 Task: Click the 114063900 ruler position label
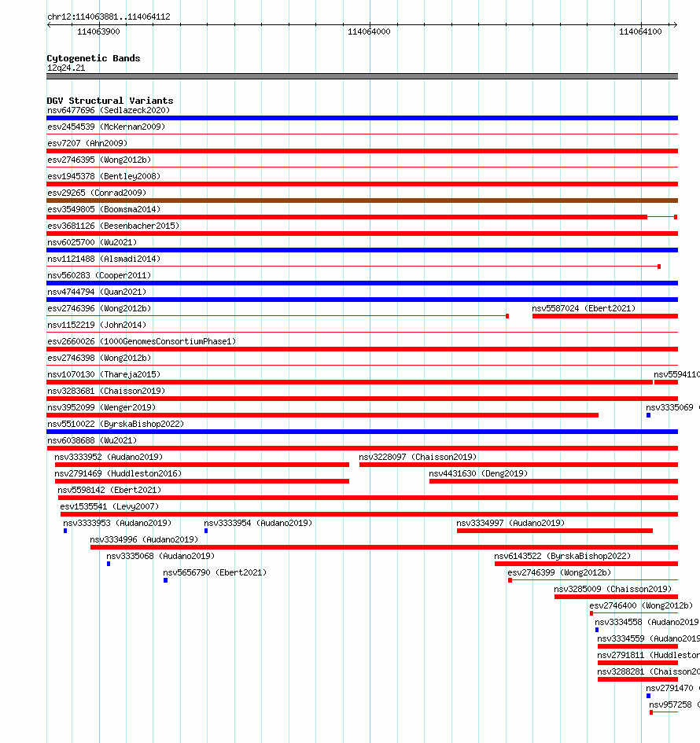click(98, 31)
